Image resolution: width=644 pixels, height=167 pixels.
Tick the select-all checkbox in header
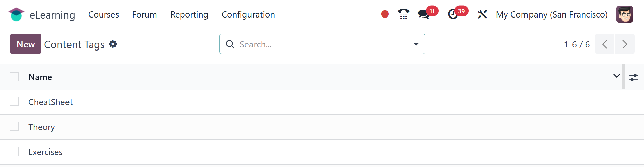pyautogui.click(x=14, y=77)
